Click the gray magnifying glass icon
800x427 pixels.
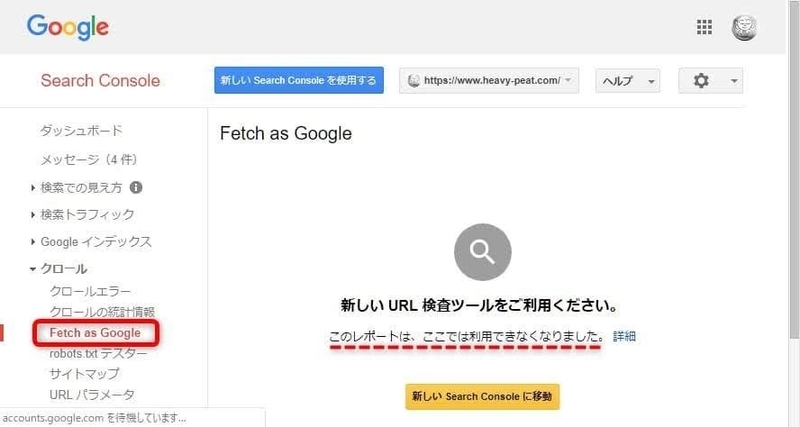pyautogui.click(x=482, y=252)
